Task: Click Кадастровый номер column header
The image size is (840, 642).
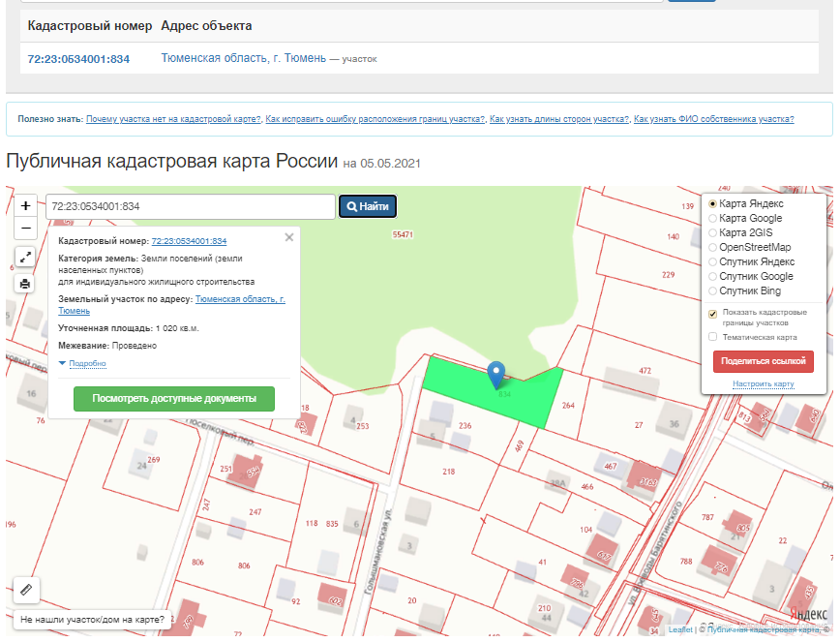Action: pos(90,26)
